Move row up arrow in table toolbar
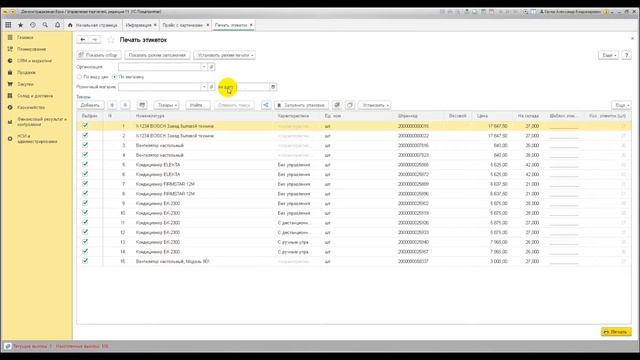The height and width of the screenshot is (360, 640). coord(112,105)
